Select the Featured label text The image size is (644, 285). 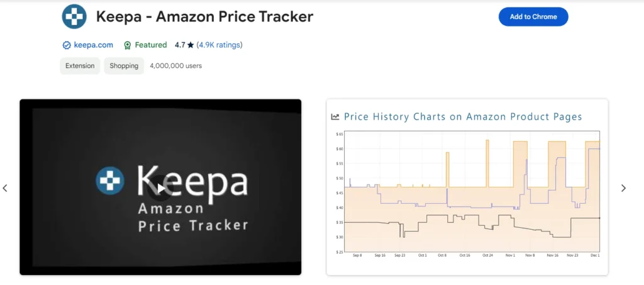(x=151, y=45)
